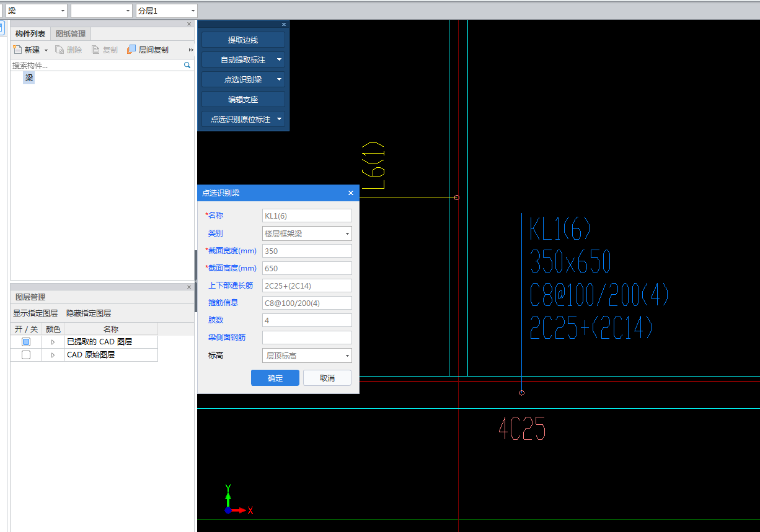Image resolution: width=760 pixels, height=532 pixels.
Task: Click the 颜色 column header
Action: click(x=53, y=329)
